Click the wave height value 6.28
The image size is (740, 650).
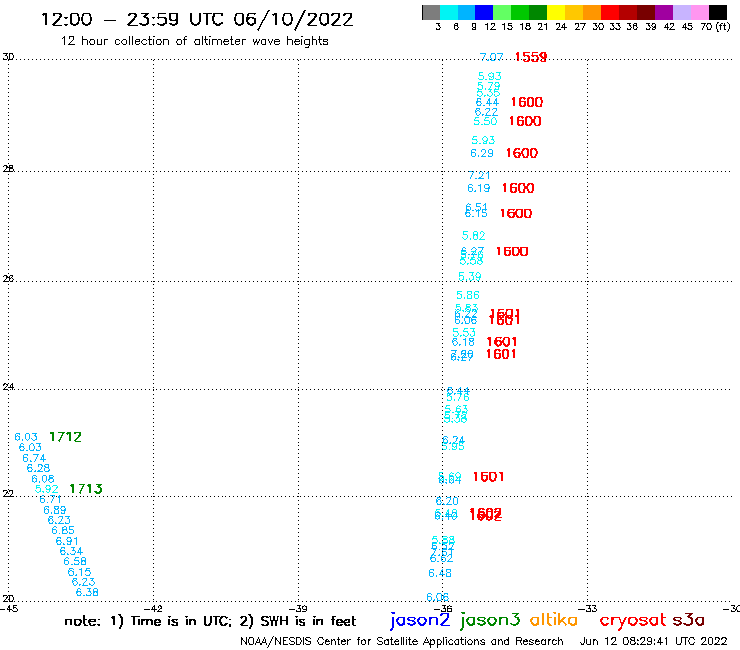[x=38, y=468]
